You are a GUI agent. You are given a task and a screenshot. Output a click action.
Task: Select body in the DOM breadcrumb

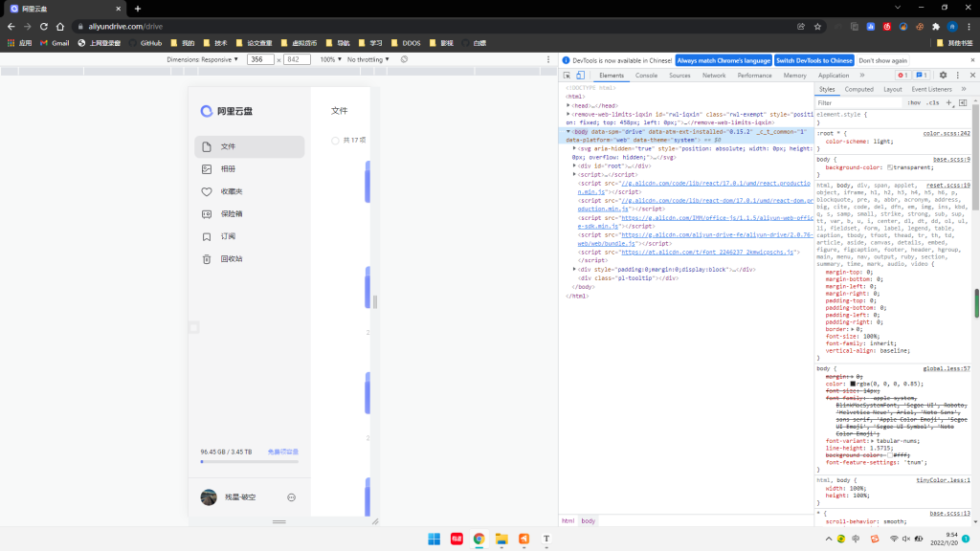[x=589, y=521]
